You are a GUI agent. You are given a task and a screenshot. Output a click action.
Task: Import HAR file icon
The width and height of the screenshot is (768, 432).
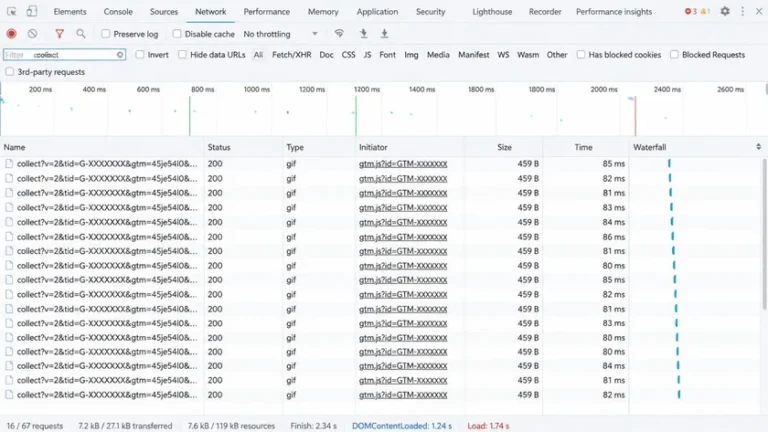point(363,34)
